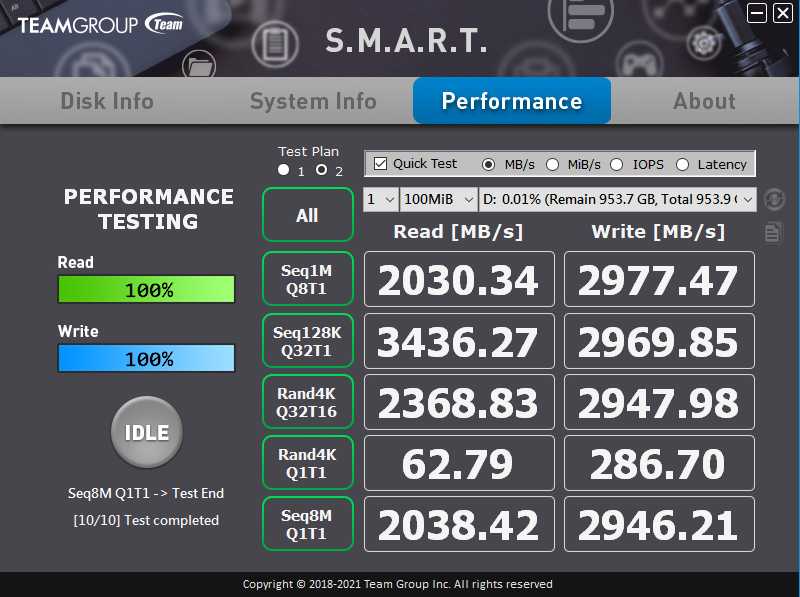Image resolution: width=800 pixels, height=597 pixels.
Task: Click the copy results document icon
Action: [x=773, y=232]
